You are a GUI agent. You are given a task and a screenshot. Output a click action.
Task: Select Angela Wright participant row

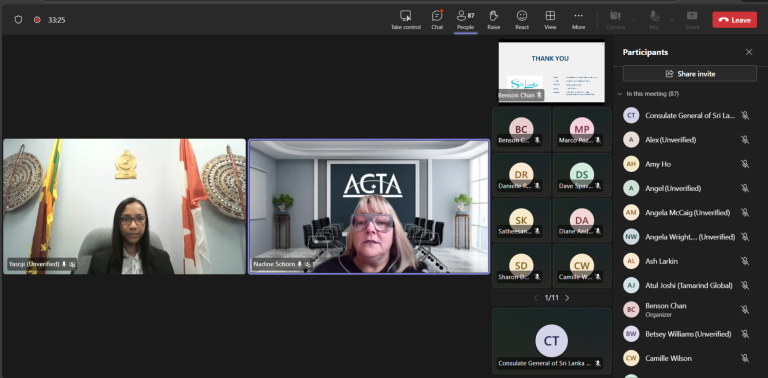pyautogui.click(x=690, y=237)
